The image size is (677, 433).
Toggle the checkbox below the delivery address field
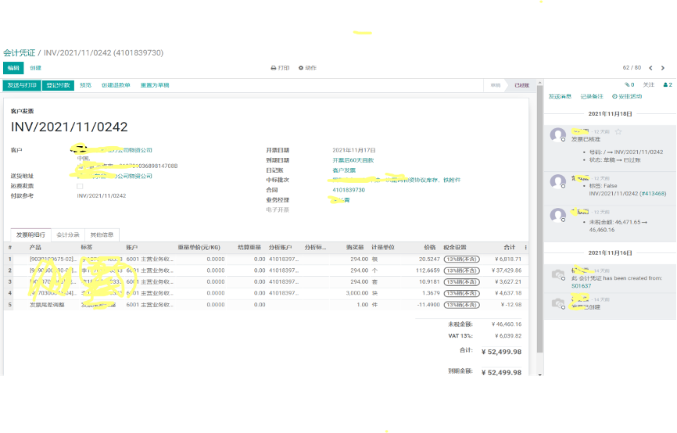pyautogui.click(x=79, y=186)
